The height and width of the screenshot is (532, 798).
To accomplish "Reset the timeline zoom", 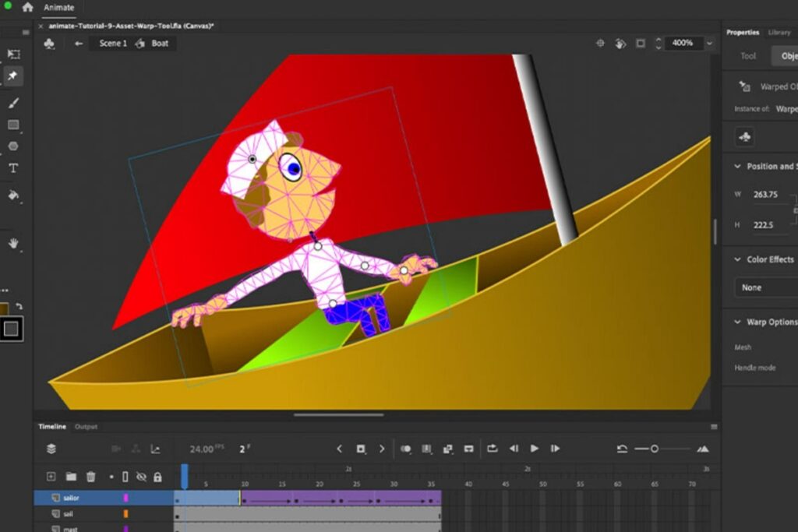I will click(x=622, y=449).
